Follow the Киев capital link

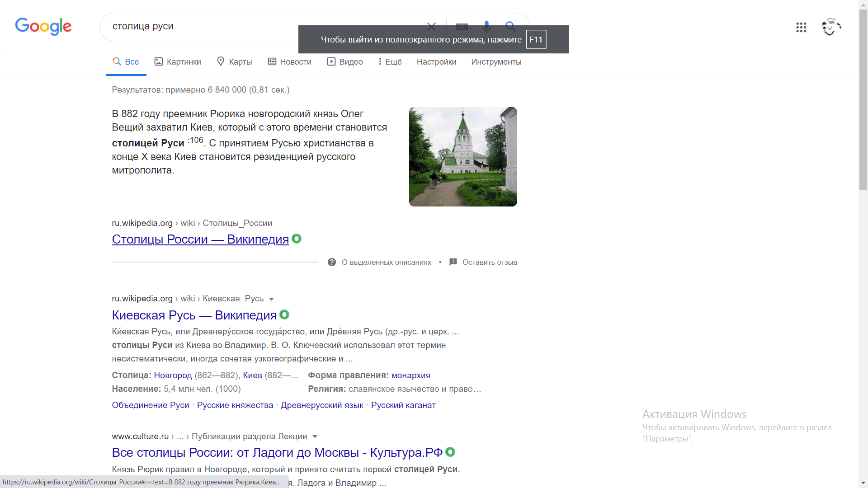point(252,375)
